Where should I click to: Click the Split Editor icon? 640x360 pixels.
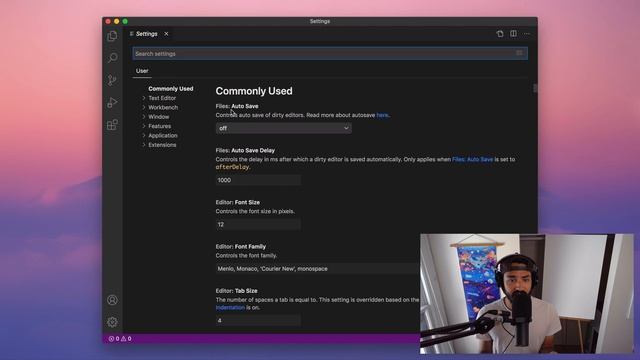tap(513, 34)
